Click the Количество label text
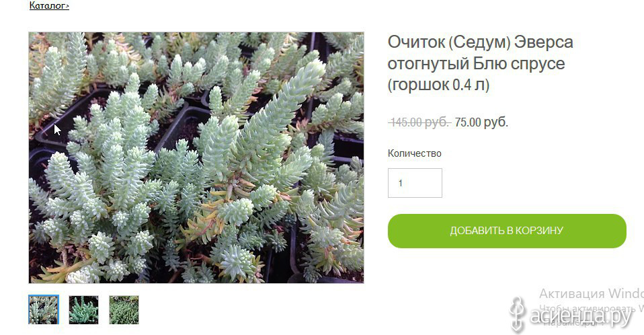Viewport: 644px width, 335px height. click(414, 153)
